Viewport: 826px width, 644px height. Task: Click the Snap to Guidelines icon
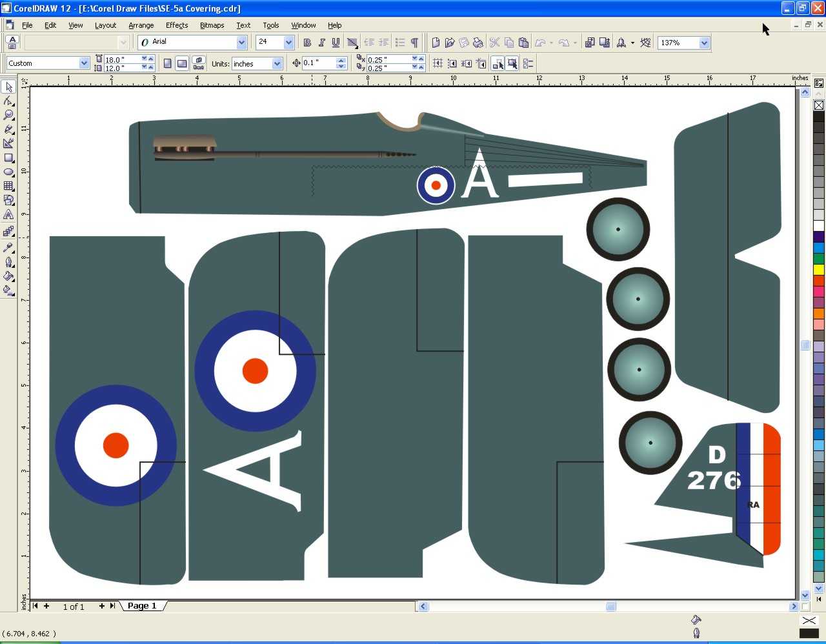click(452, 63)
